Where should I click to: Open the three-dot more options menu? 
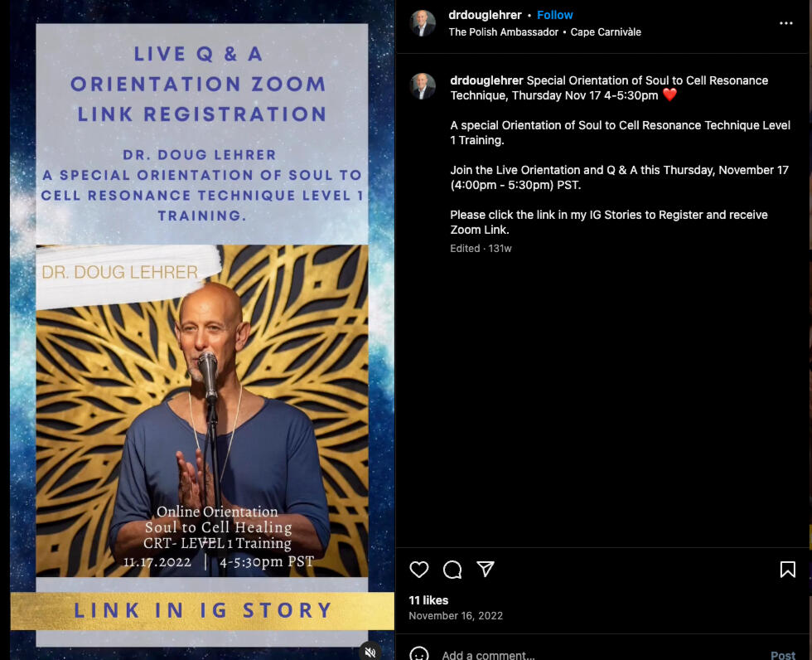click(x=786, y=23)
